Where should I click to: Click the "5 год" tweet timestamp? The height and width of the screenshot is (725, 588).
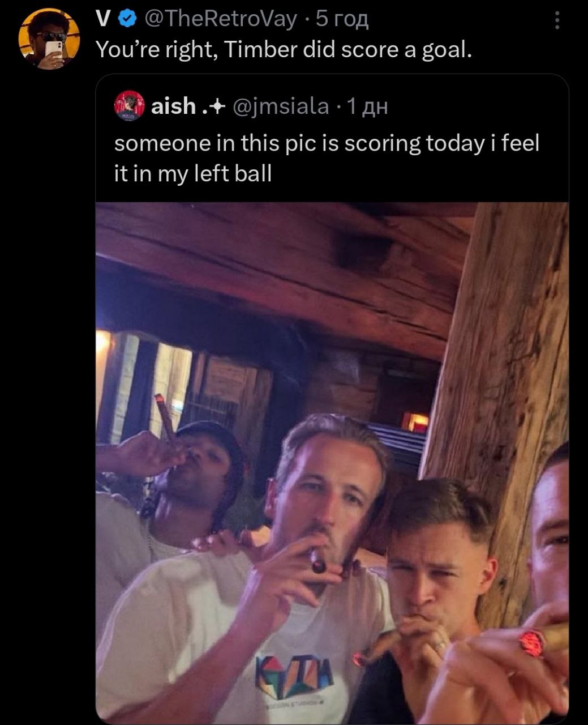pos(342,20)
